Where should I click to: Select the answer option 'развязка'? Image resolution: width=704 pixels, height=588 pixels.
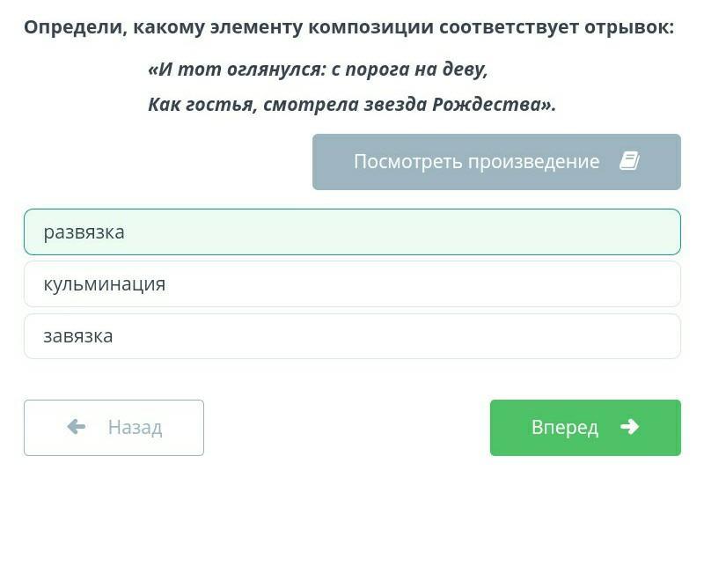point(352,232)
